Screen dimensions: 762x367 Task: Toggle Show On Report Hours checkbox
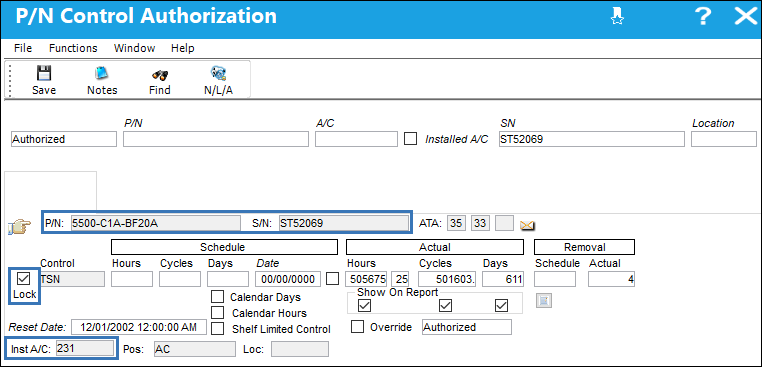pyautogui.click(x=364, y=305)
